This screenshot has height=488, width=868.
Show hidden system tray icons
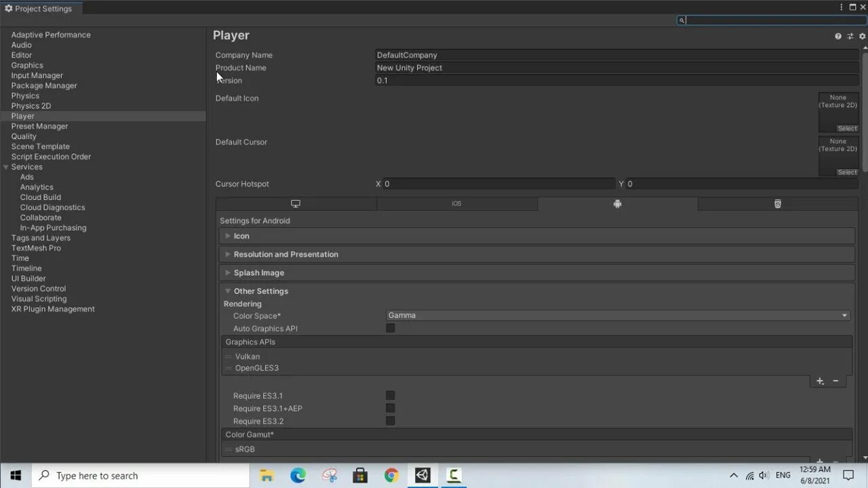click(x=734, y=475)
